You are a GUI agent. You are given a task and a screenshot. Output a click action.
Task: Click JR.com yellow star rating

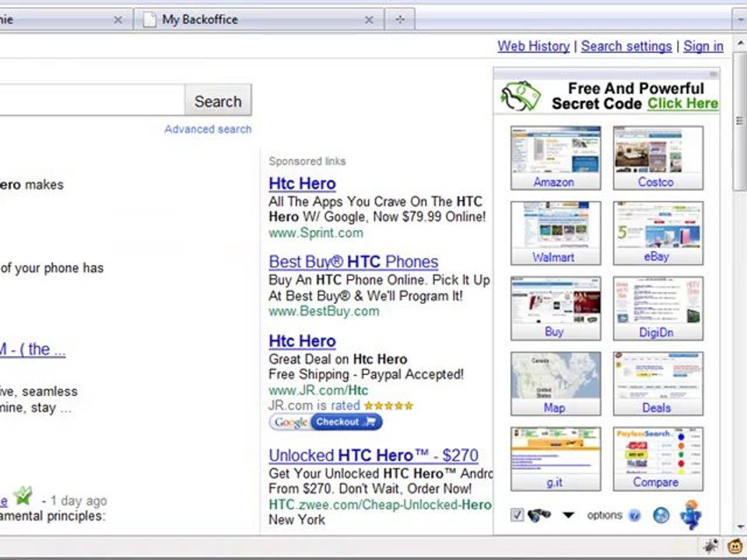(389, 406)
